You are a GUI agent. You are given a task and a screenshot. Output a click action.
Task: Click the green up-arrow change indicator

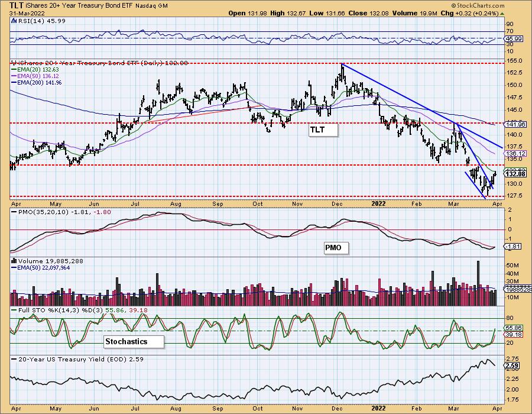click(x=502, y=14)
